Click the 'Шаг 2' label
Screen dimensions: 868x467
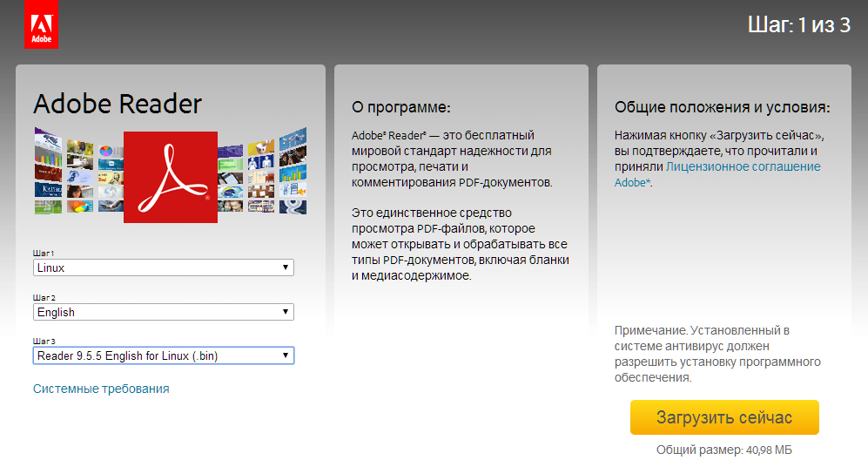pyautogui.click(x=44, y=297)
